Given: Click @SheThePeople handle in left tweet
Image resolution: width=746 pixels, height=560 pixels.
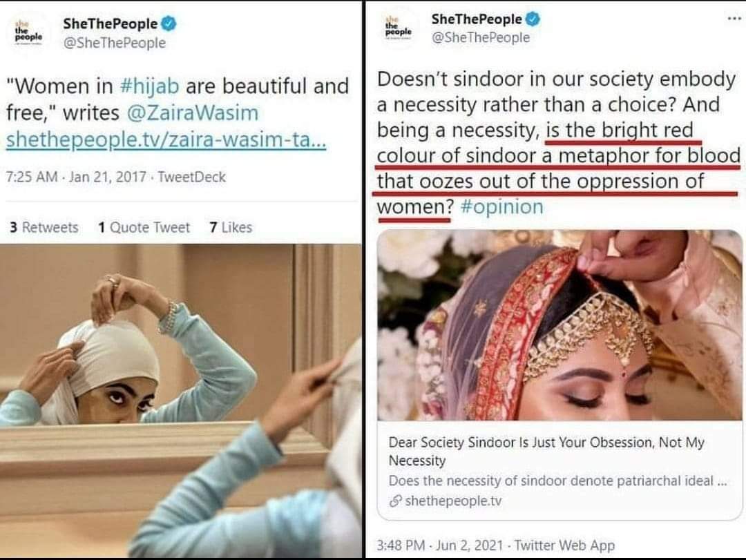Looking at the screenshot, I should pos(114,43).
